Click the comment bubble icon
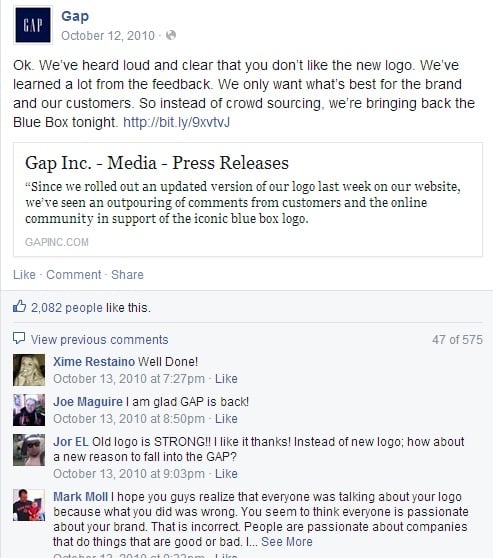The width and height of the screenshot is (493, 558). click(19, 338)
